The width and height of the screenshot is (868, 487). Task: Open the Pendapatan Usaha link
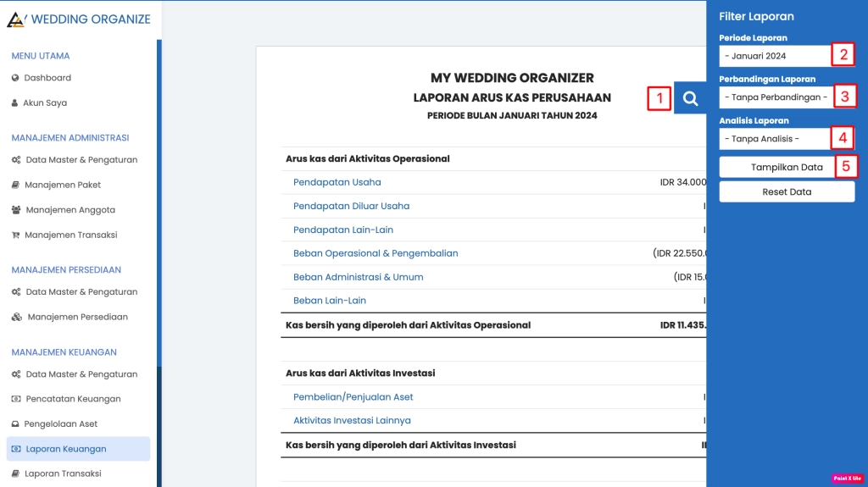(x=337, y=182)
